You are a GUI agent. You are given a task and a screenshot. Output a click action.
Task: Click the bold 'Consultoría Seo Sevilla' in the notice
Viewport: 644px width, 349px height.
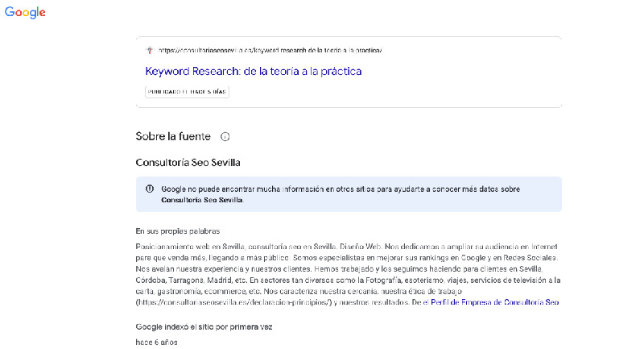[x=202, y=200]
